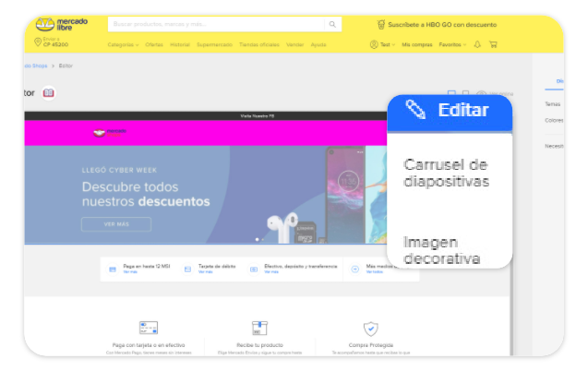Open Mis compras
Viewport: 588px width, 371px height.
(417, 44)
